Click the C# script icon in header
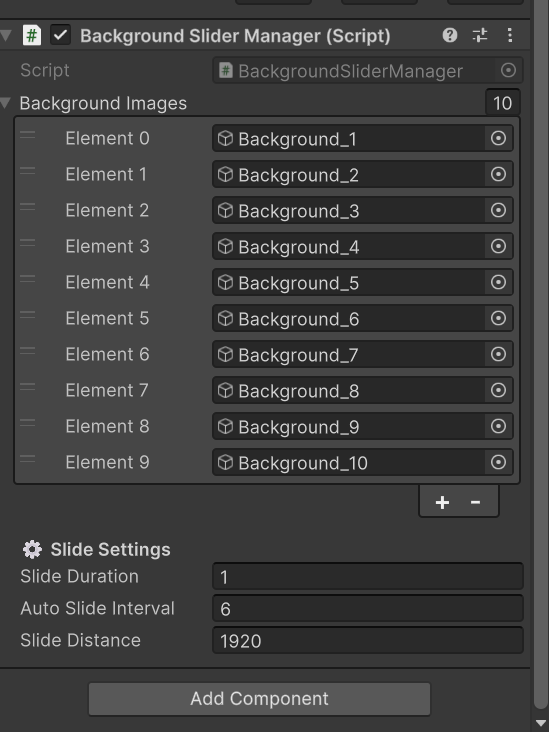 tap(32, 35)
